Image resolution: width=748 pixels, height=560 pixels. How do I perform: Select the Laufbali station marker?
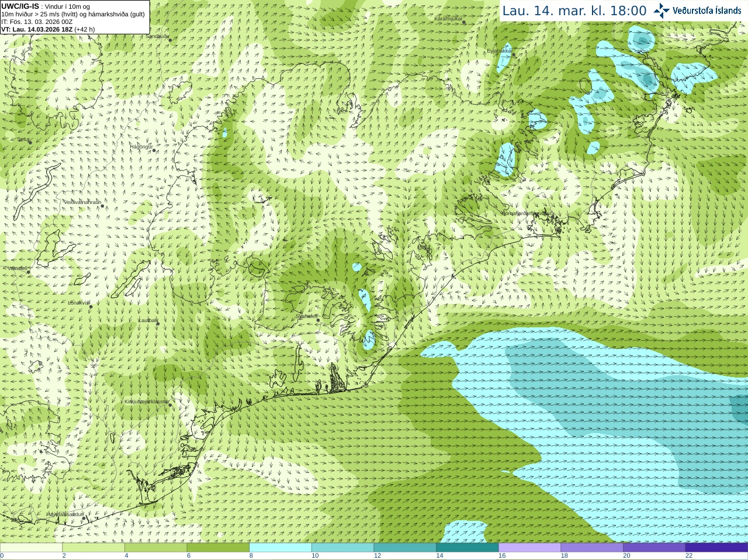157,323
